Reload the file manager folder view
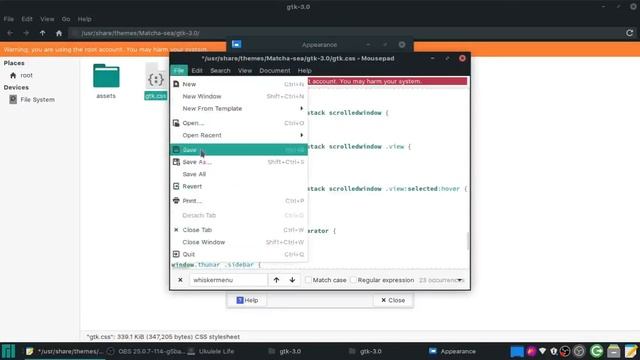This screenshot has width=640, height=360. point(629,33)
